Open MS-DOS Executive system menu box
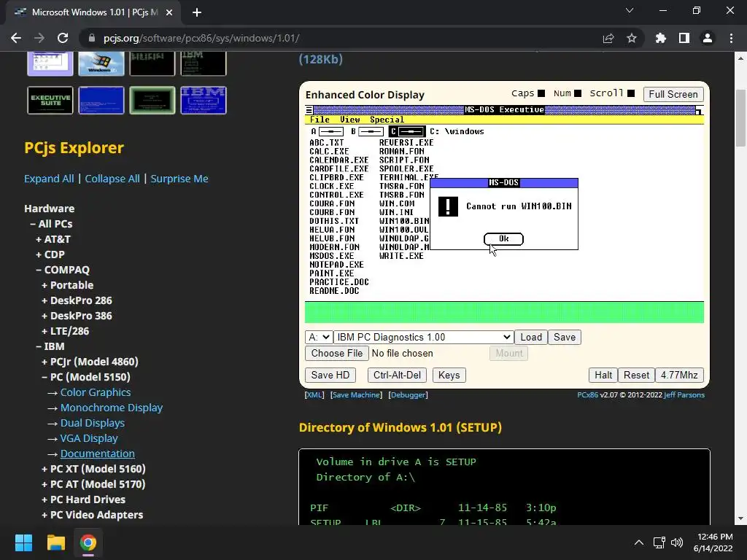Viewport: 747px width, 560px height. 309,110
